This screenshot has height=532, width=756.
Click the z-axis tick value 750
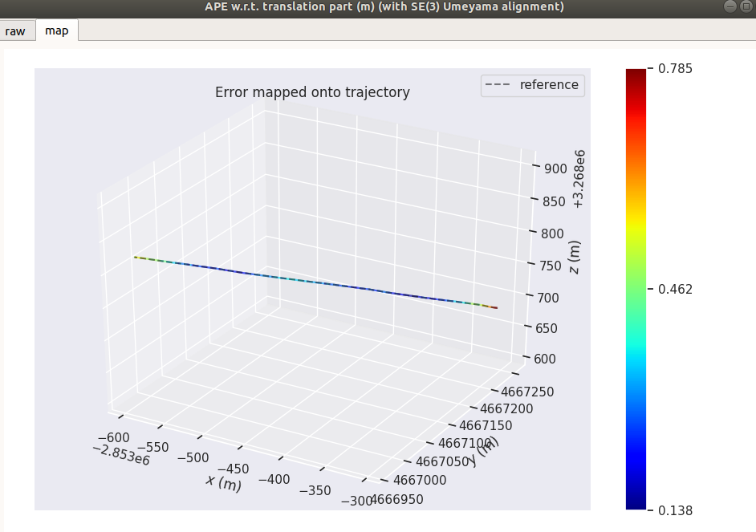[550, 266]
